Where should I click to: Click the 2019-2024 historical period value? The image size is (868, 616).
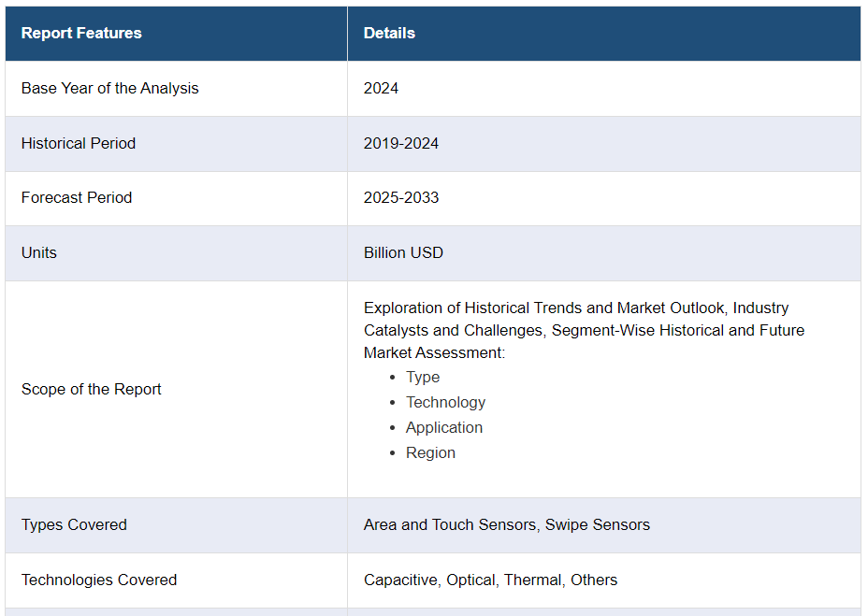[401, 144]
